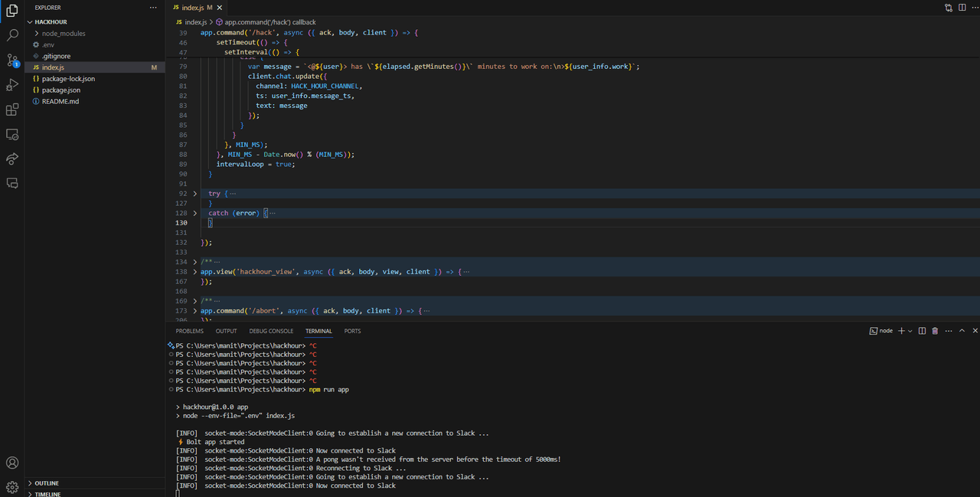This screenshot has height=497, width=980.
Task: Switch to the Problems tab
Action: click(189, 331)
